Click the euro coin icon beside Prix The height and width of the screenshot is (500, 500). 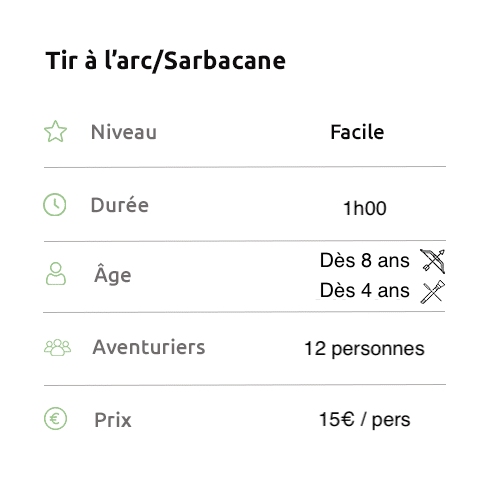55,419
